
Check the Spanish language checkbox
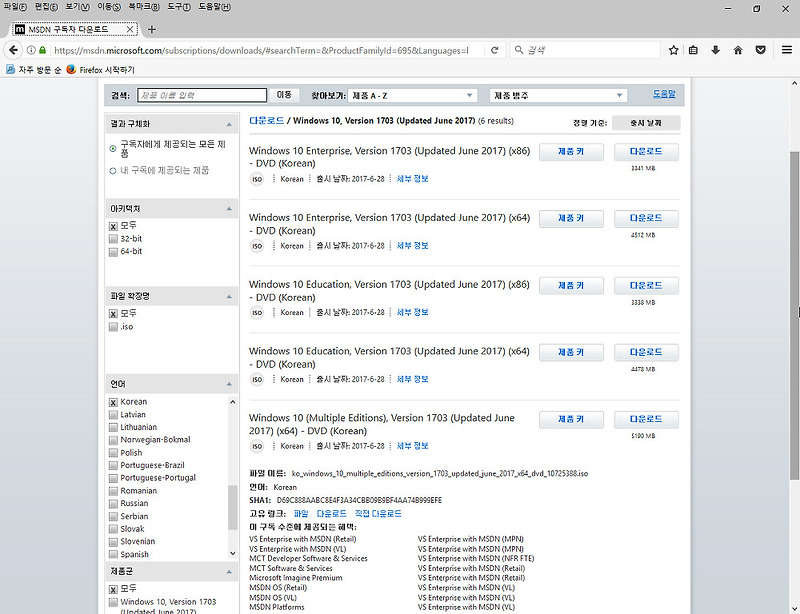coord(113,554)
